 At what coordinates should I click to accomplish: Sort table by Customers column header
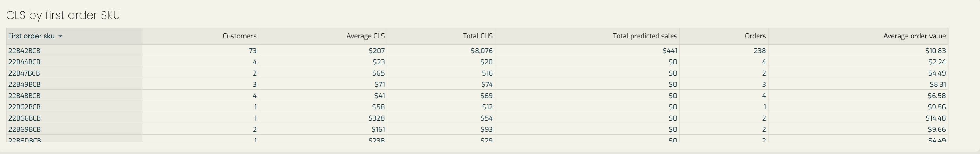[201, 36]
